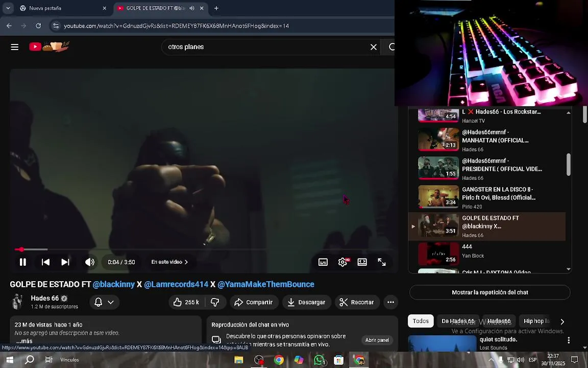Image resolution: width=588 pixels, height=368 pixels.
Task: Like the video with 255 k
Action: click(x=186, y=302)
